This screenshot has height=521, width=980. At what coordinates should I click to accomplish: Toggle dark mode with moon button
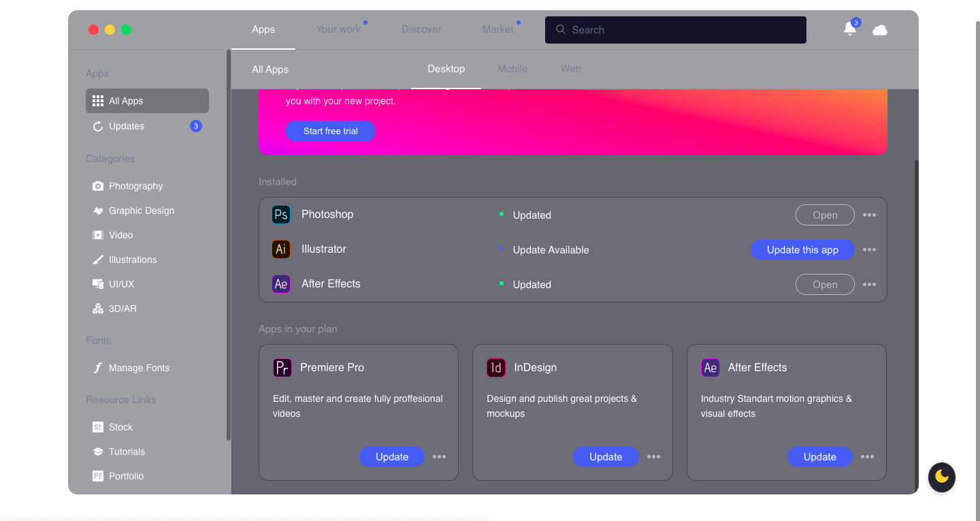942,477
